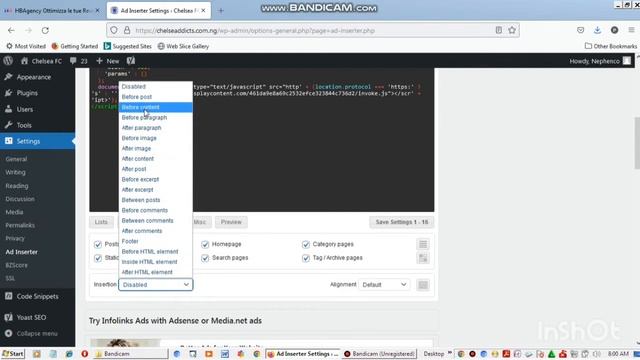Open the reader view icon in address bar
Screen dimensions: 640x360
coord(498,30)
